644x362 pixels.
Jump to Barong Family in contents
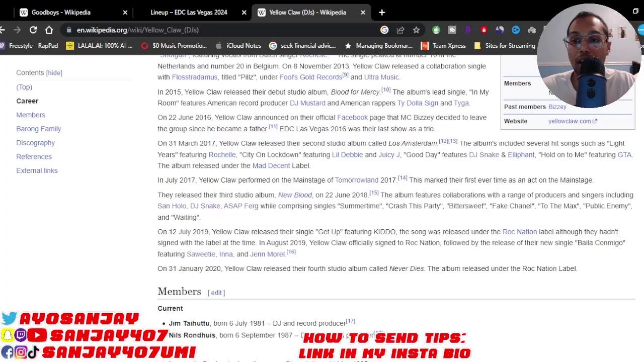click(39, 129)
